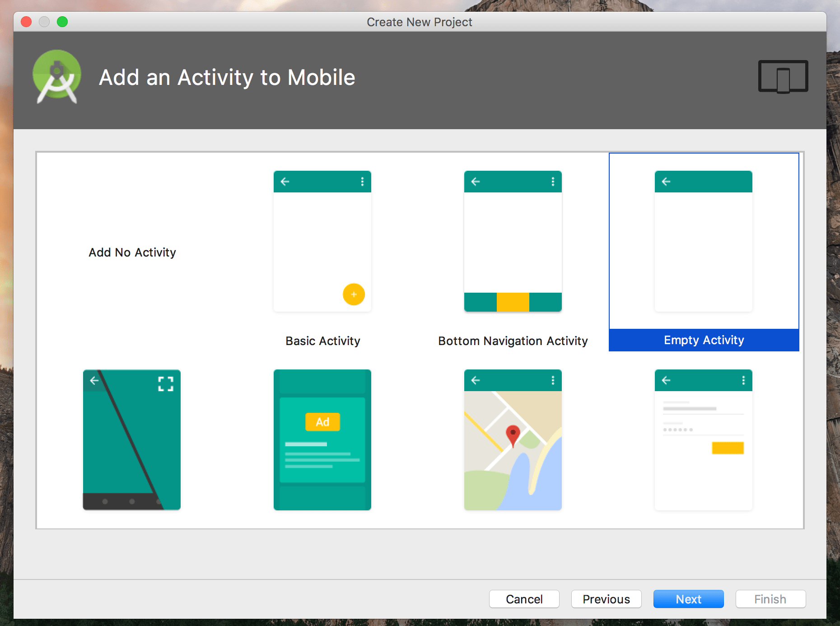Select the Add No Activity option
The height and width of the screenshot is (626, 840).
click(132, 252)
